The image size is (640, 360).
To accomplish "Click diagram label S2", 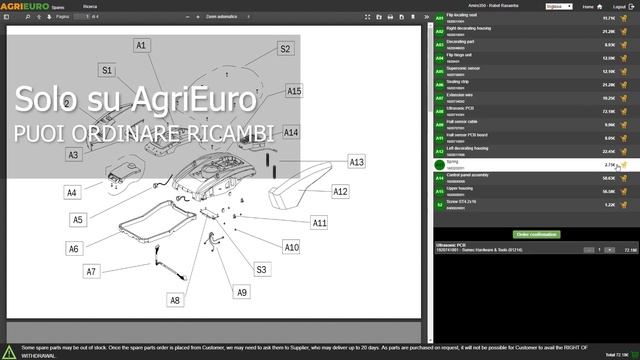I will tap(285, 49).
